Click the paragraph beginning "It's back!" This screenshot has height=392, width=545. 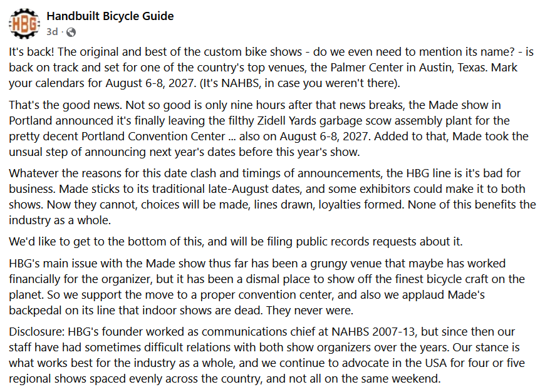click(271, 68)
